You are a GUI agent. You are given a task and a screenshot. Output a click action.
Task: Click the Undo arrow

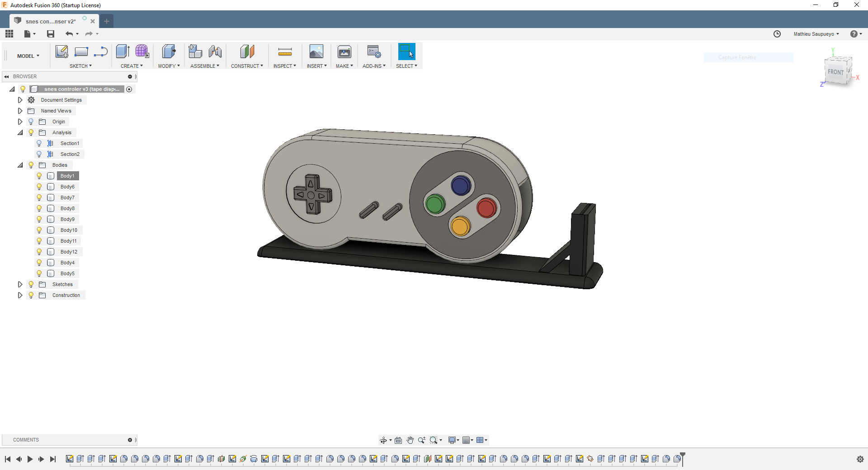[69, 34]
